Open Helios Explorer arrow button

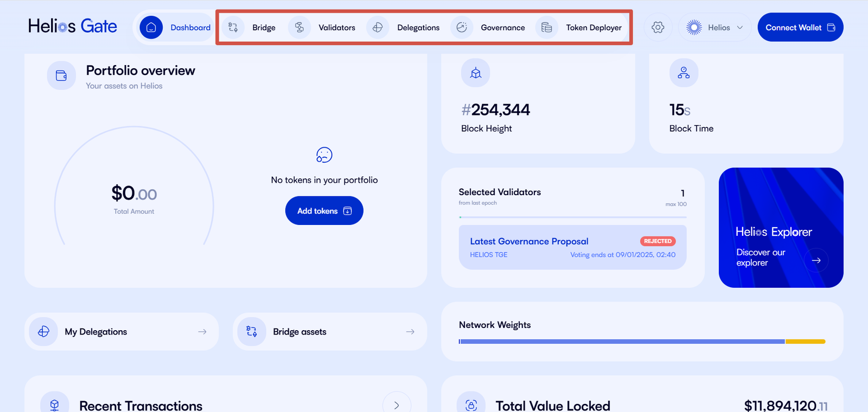[816, 260]
